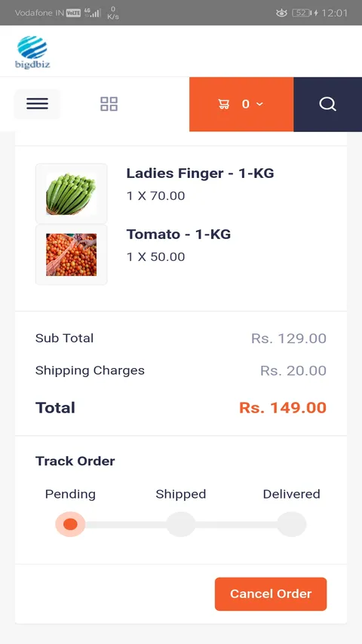Click the shopping cart icon
Screen dimensions: 362x644
(x=224, y=104)
